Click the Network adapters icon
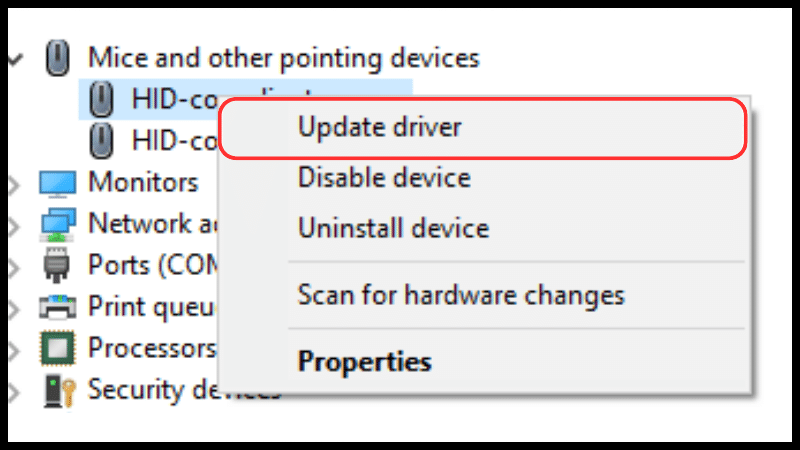This screenshot has height=450, width=800. (x=58, y=224)
